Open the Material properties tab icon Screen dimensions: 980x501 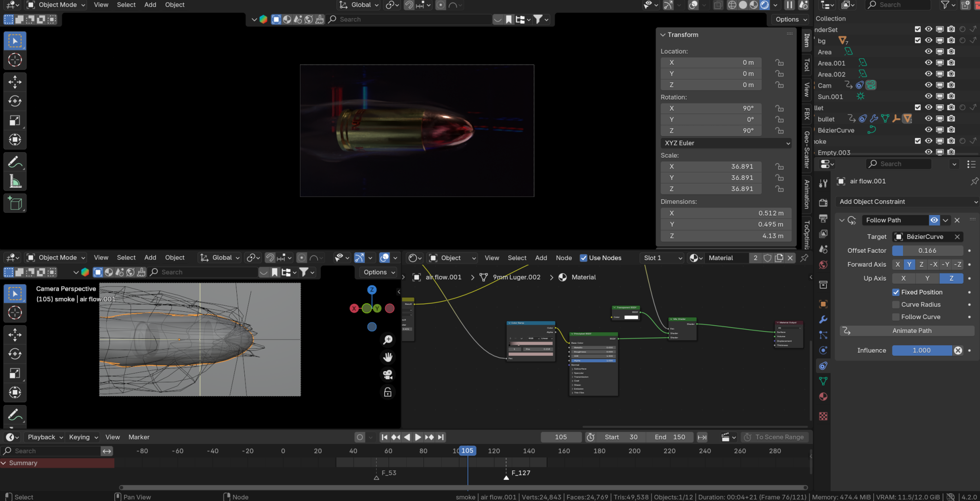pyautogui.click(x=823, y=397)
